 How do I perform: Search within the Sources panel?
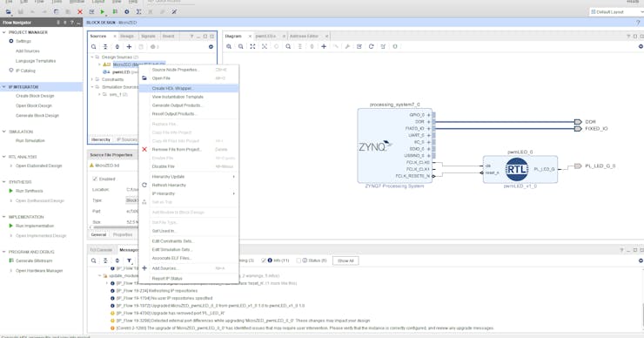tap(94, 47)
